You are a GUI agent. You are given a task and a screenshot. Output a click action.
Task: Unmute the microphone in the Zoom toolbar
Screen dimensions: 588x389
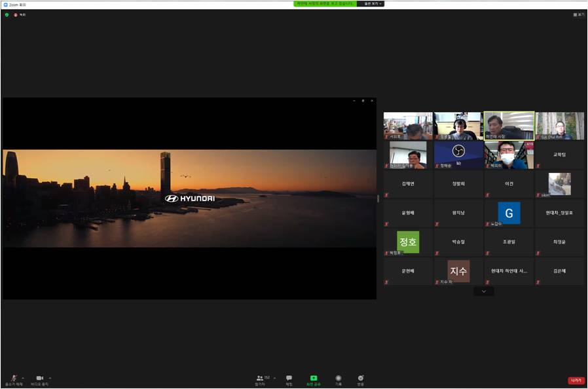coord(14,380)
